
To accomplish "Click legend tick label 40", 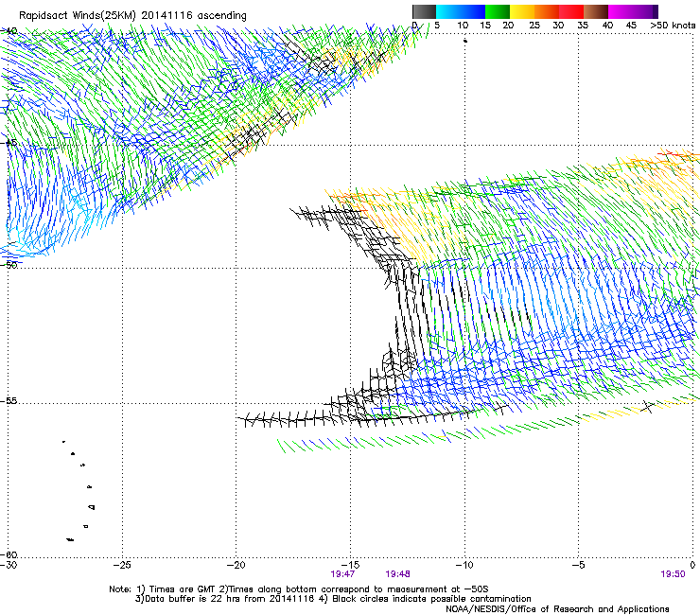I will (x=607, y=26).
